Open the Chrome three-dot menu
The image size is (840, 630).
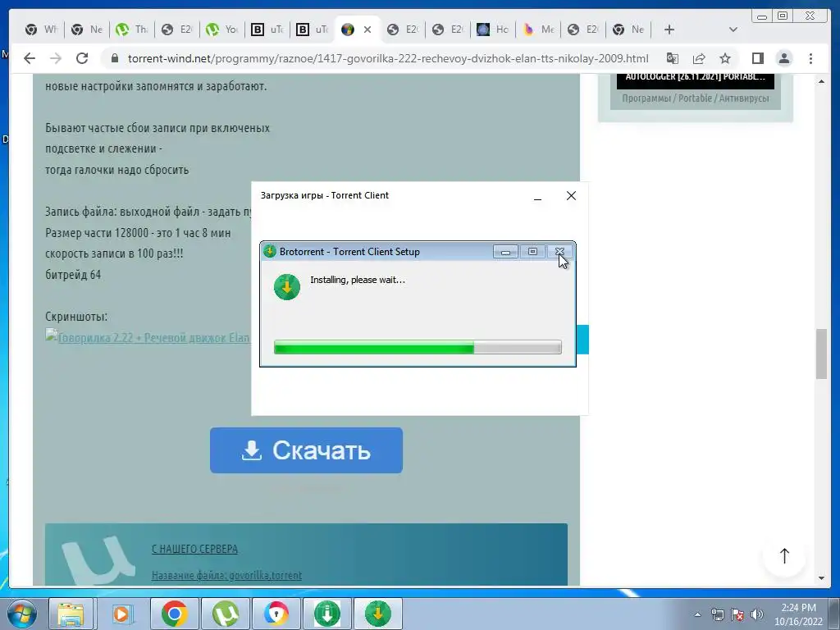pos(810,58)
